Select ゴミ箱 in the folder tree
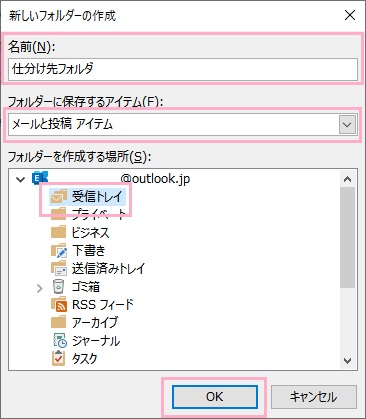Image resolution: width=366 pixels, height=419 pixels. [x=86, y=286]
